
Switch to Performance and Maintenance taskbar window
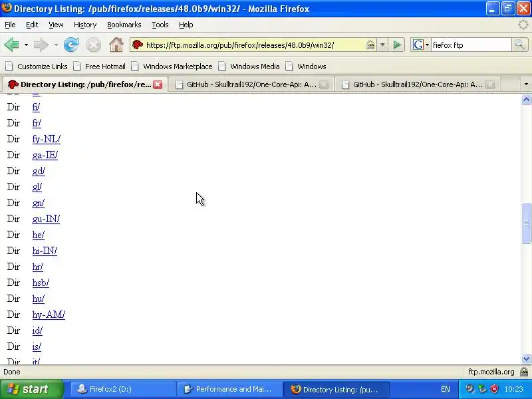tap(229, 389)
